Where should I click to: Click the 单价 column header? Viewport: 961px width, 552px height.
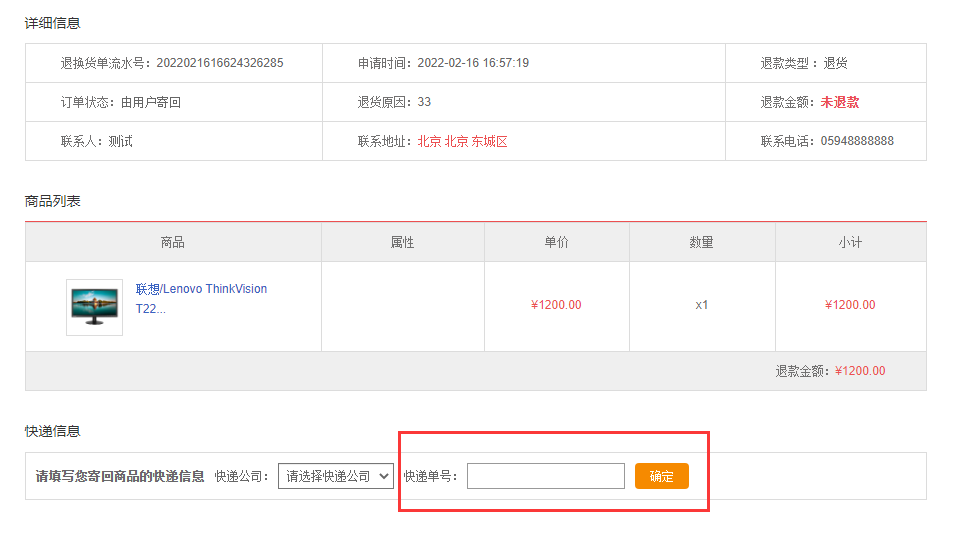[x=556, y=242]
